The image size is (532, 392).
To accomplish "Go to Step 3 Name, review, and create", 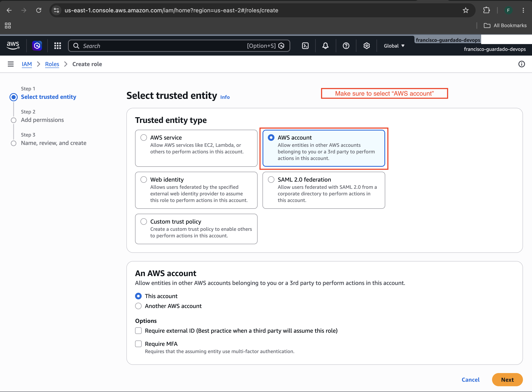I will (54, 143).
